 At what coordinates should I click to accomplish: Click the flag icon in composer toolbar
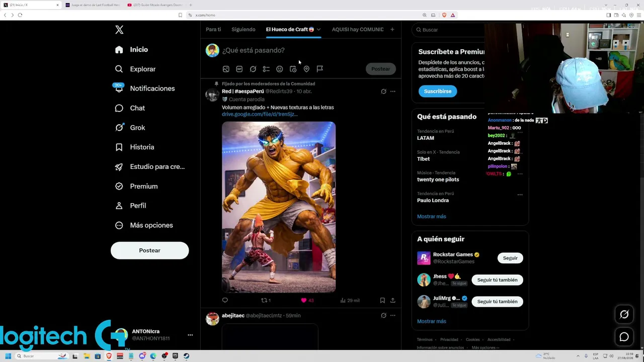pyautogui.click(x=319, y=69)
